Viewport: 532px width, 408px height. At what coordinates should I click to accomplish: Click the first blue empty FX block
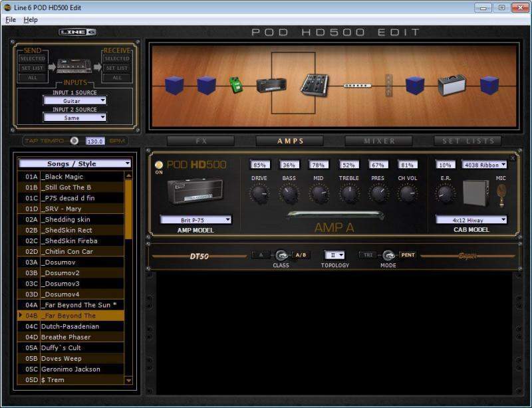(x=174, y=85)
